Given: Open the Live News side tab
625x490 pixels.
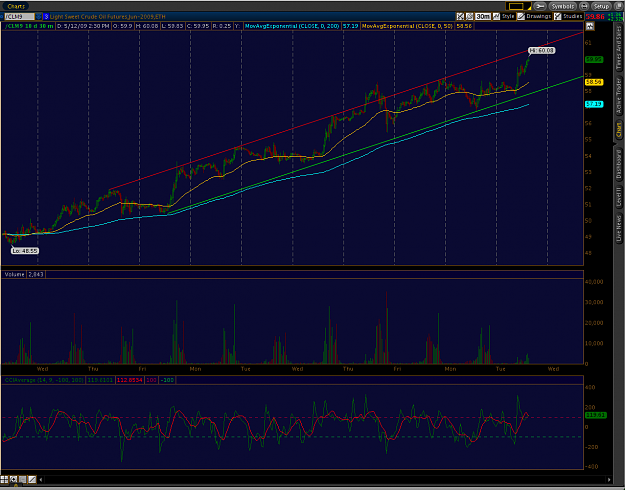Looking at the screenshot, I should click(x=619, y=228).
